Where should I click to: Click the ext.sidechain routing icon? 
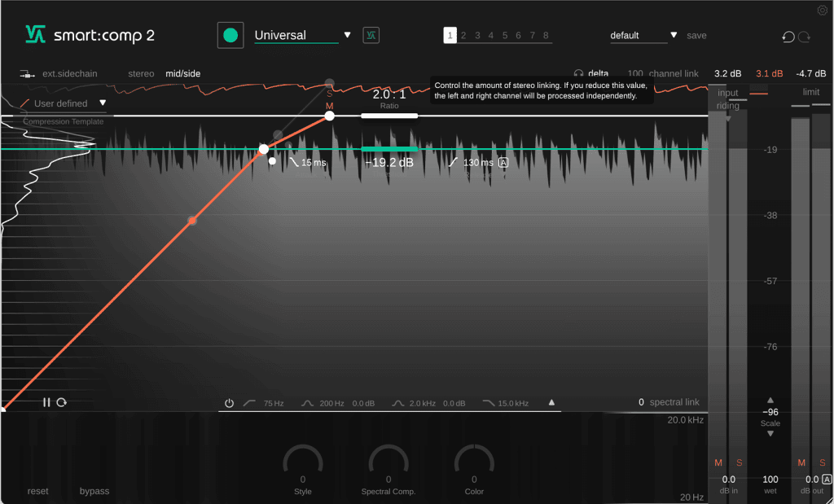27,73
